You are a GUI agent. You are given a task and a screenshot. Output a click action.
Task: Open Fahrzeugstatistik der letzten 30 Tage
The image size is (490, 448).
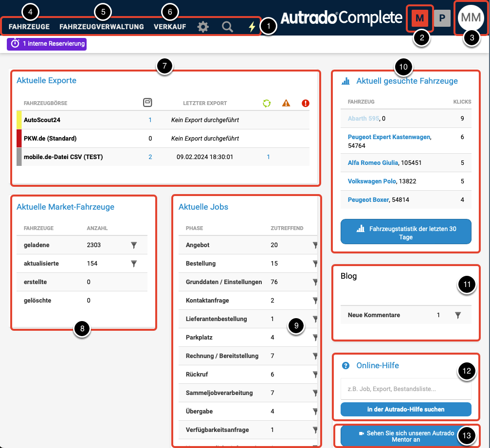[406, 232]
